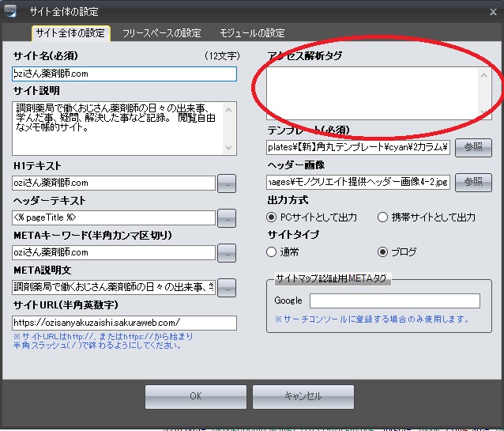Click up arrow of アクセス解析タグ scrollbar
Screen dimensions: 504x431
point(484,74)
